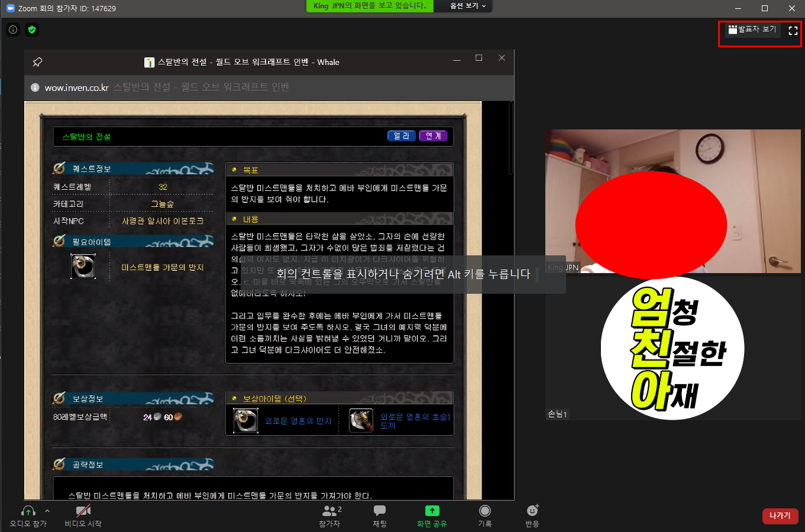Switch to 발표자 보기 view
The height and width of the screenshot is (532, 805).
(x=752, y=30)
